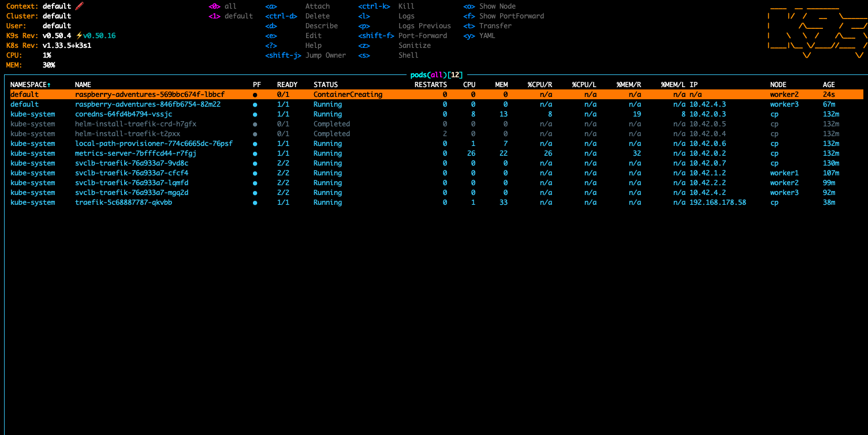Click the lightning bolt icon before v0.50.16
Screen dimensions: 868x435
pyautogui.click(x=79, y=36)
